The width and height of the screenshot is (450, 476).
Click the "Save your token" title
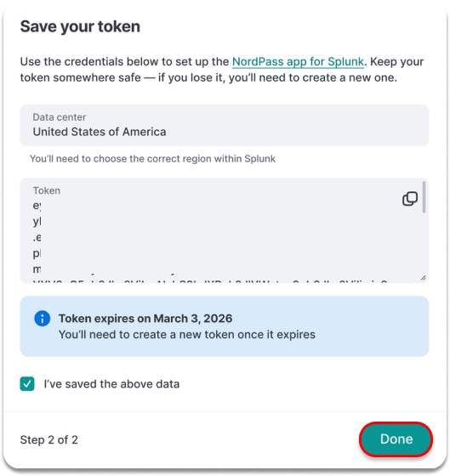point(80,26)
